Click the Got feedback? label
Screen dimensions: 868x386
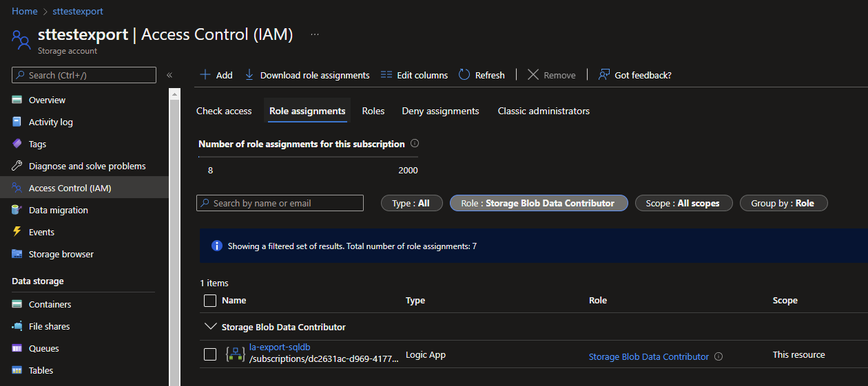pyautogui.click(x=643, y=75)
